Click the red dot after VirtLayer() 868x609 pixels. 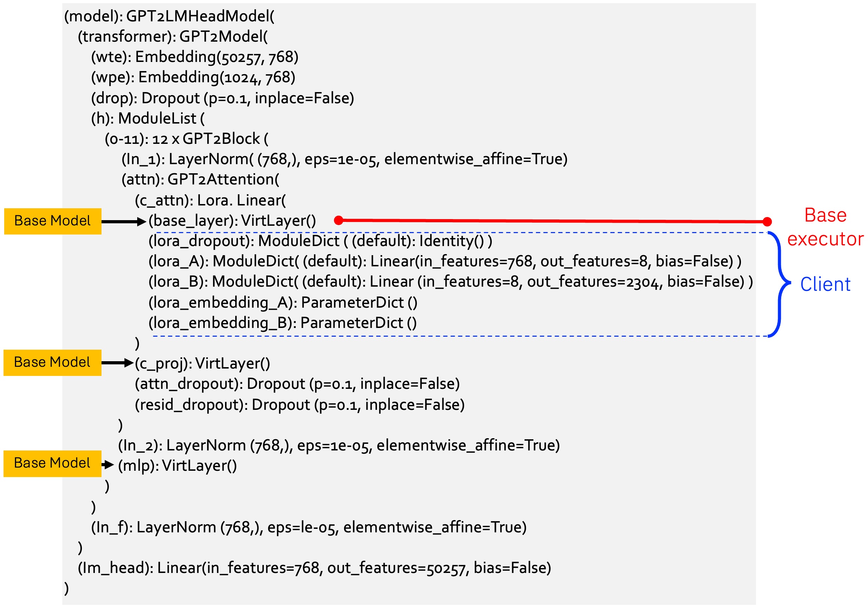(339, 221)
